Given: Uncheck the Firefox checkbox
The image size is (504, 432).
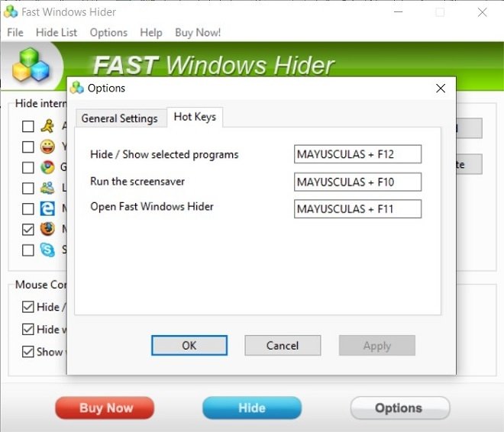Looking at the screenshot, I should point(28,229).
